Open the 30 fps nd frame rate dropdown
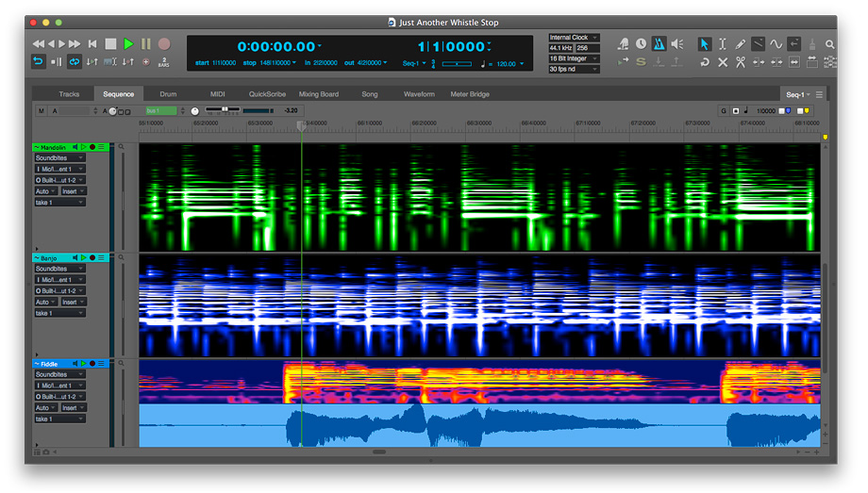868x493 pixels. click(574, 69)
